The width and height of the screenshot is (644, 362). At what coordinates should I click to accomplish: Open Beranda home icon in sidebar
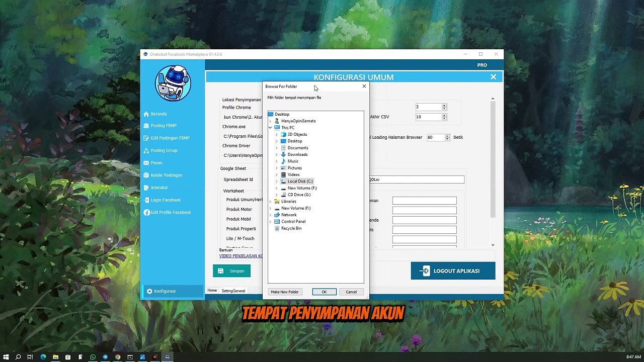[146, 114]
